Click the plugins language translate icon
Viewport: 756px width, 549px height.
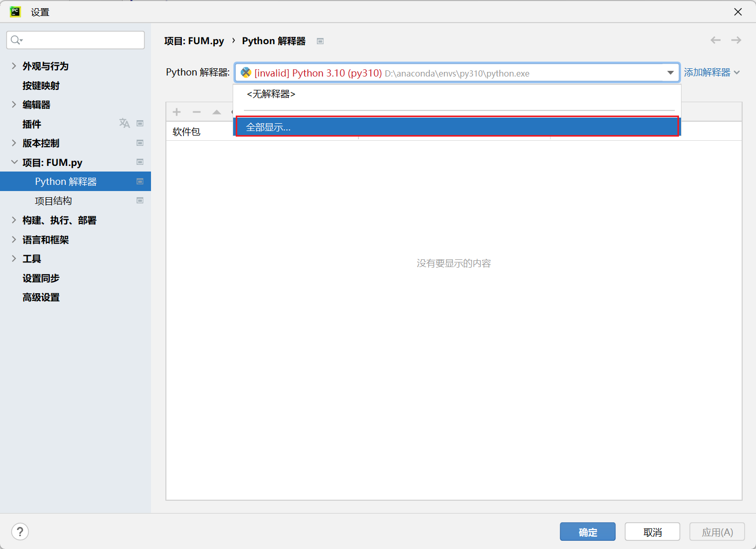point(124,123)
